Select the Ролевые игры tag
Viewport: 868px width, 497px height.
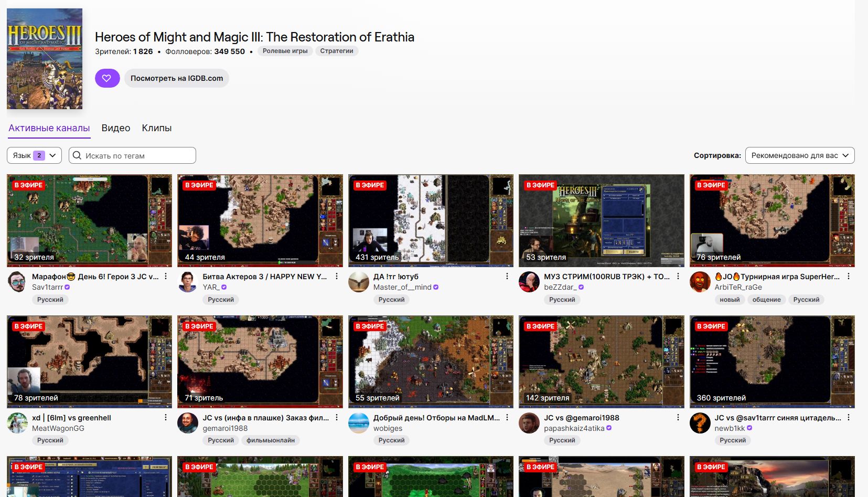click(285, 51)
